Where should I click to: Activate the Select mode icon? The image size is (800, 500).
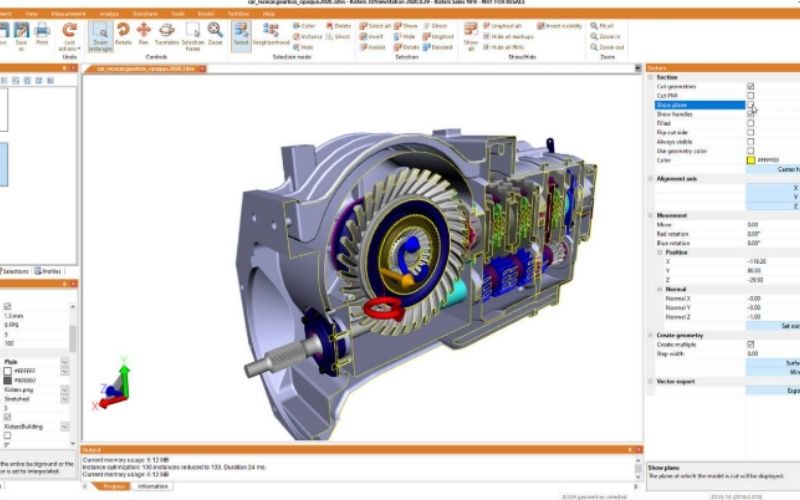(x=241, y=36)
